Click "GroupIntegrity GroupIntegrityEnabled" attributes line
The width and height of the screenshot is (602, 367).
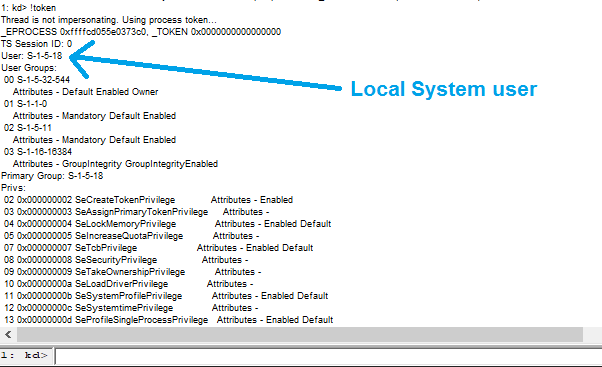115,164
